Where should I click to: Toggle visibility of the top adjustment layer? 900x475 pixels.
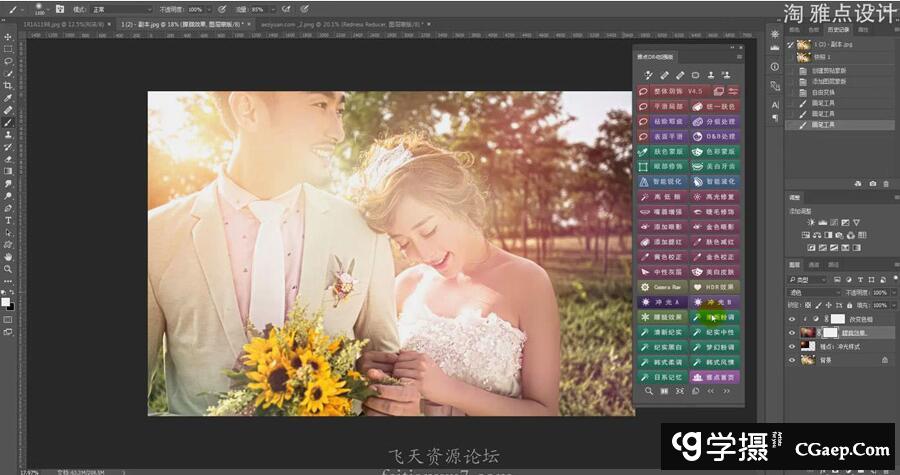point(792,319)
